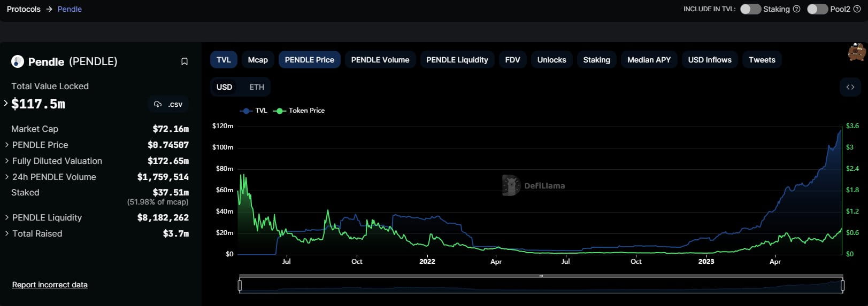This screenshot has height=306, width=868.
Task: Click the bookmark icon beside Pendle
Action: tap(185, 61)
